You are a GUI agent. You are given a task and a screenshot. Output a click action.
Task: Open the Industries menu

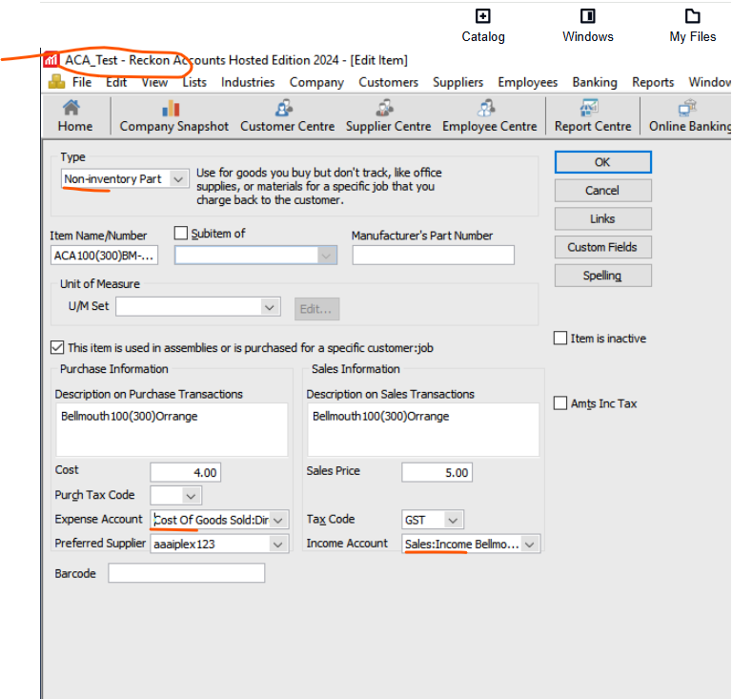coord(248,82)
